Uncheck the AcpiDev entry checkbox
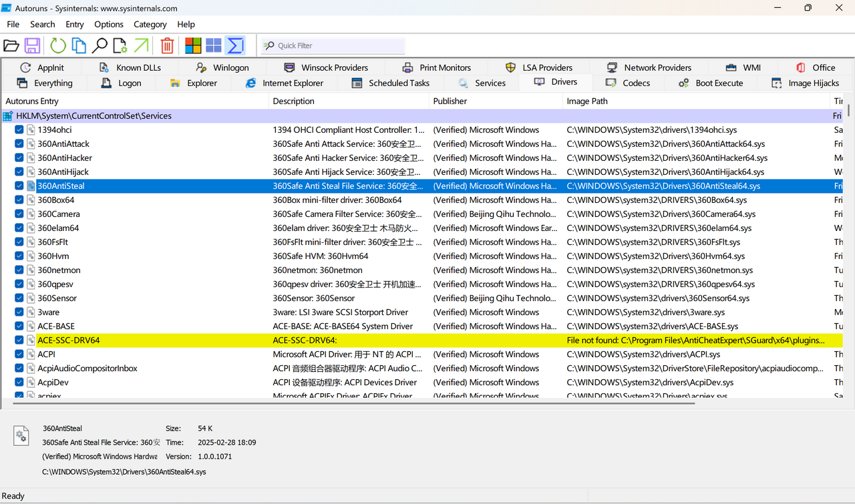This screenshot has height=504, width=855. pyautogui.click(x=19, y=383)
